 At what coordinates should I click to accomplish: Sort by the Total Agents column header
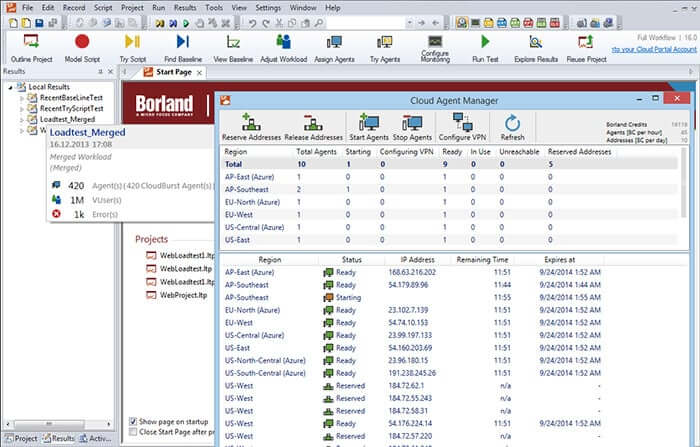pyautogui.click(x=316, y=152)
